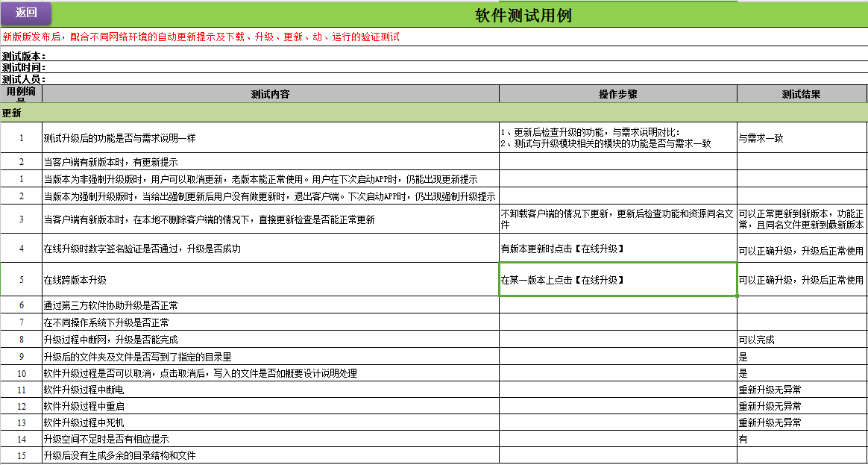
Task: Click case number 13 cell
Action: pyautogui.click(x=22, y=423)
